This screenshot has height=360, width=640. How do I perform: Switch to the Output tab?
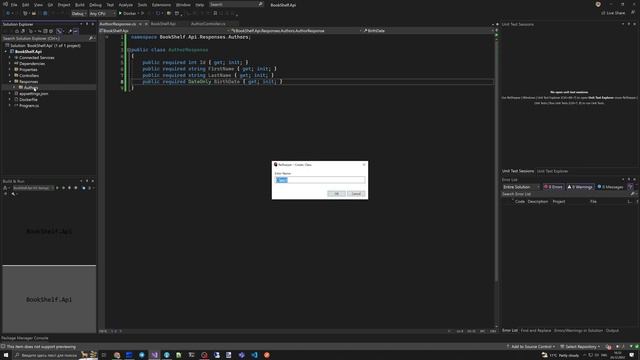click(x=612, y=331)
